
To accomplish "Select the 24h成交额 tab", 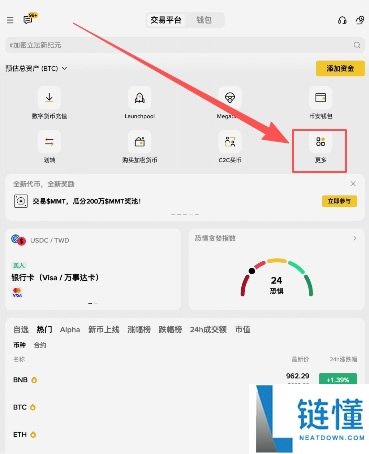I will [208, 329].
